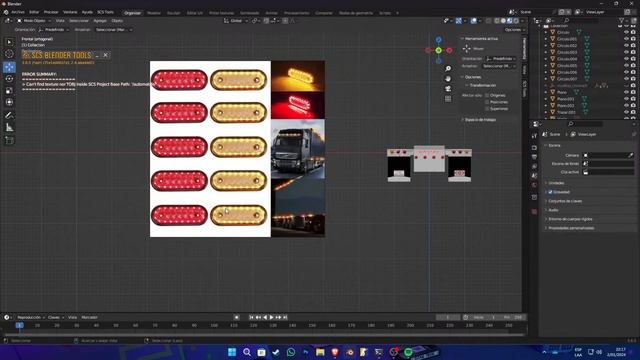Viewport: 640px width, 360px height.
Task: Hide Circulo.001 with its eye icon
Action: [626, 39]
